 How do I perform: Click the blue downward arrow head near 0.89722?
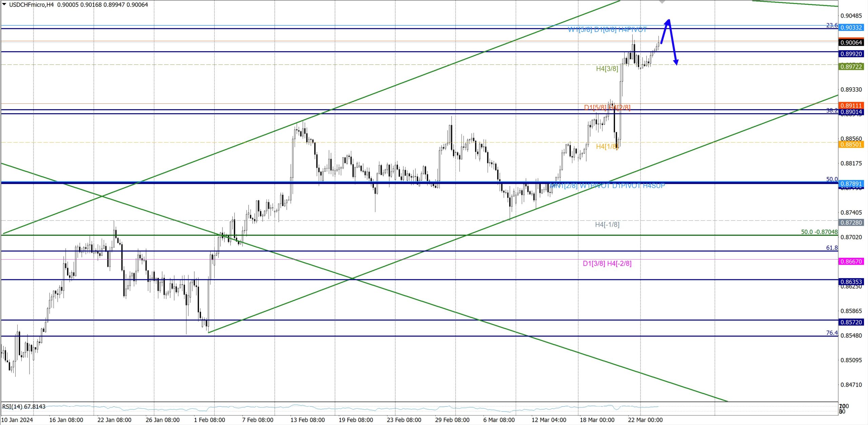click(x=676, y=62)
